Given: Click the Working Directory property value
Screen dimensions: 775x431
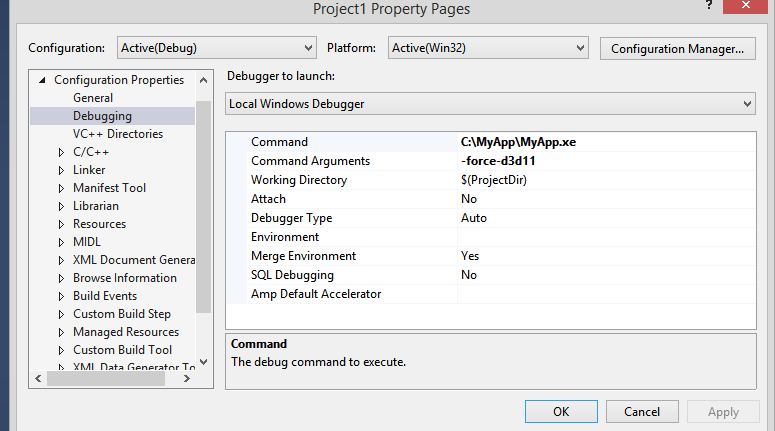Looking at the screenshot, I should 604,180.
